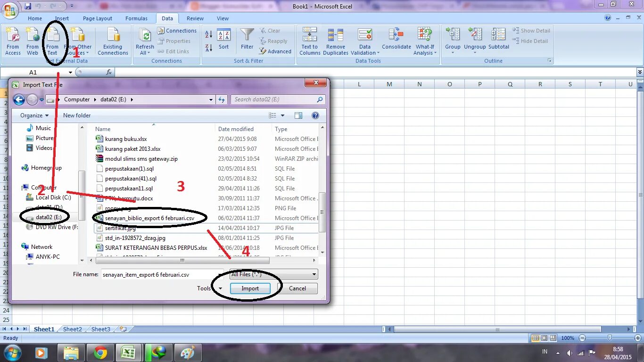Switch to the Page Layout tab
This screenshot has width=644, height=362.
click(x=98, y=18)
